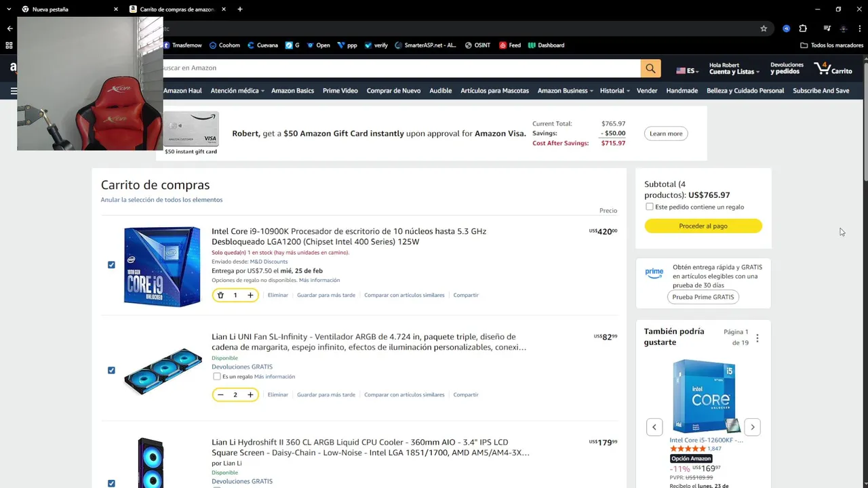Expand the Historial dropdown
The height and width of the screenshot is (488, 868).
[614, 91]
